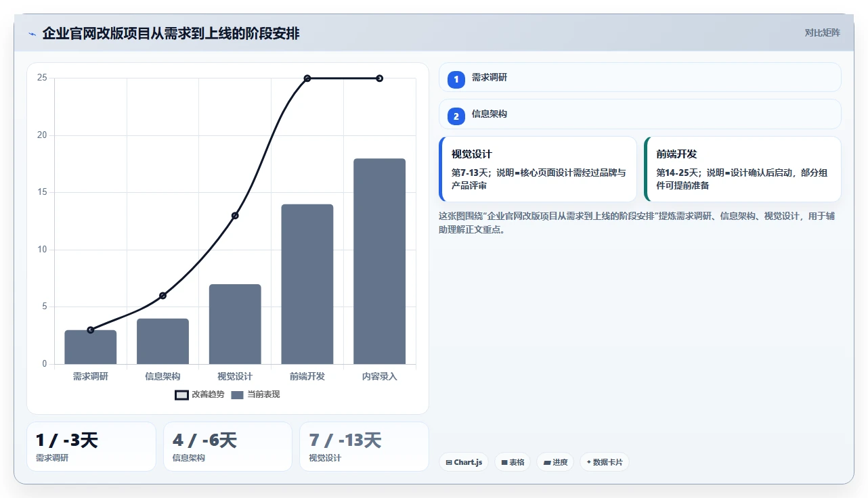
Task: Select the '1 / -3天' 需求调研 stat card
Action: [x=91, y=447]
